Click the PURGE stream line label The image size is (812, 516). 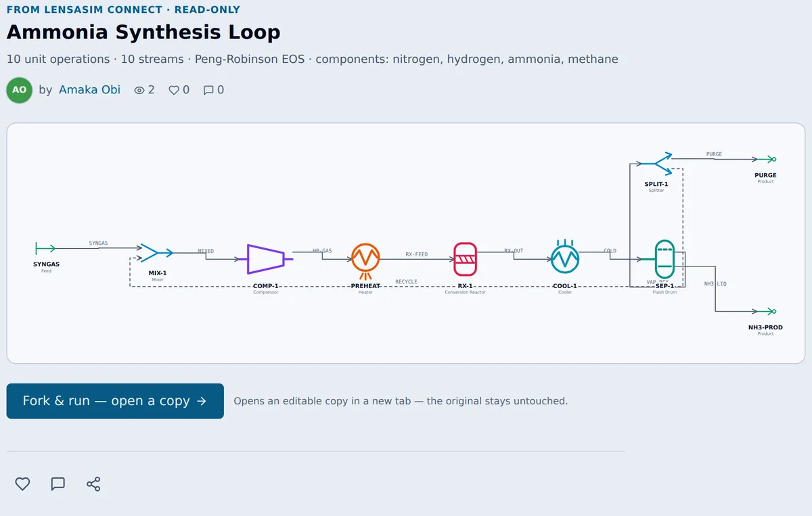(714, 154)
